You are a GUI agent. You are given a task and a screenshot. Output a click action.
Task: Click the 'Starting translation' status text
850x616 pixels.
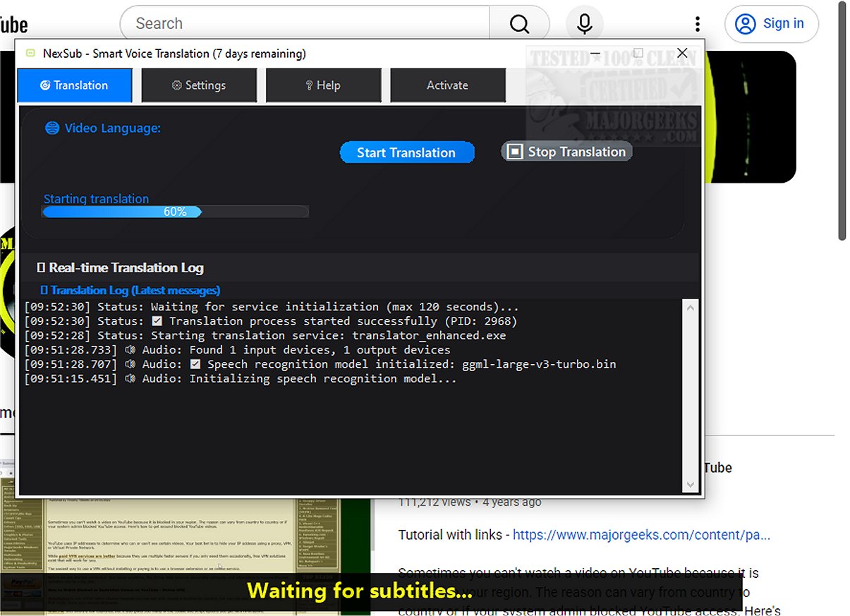pos(97,199)
